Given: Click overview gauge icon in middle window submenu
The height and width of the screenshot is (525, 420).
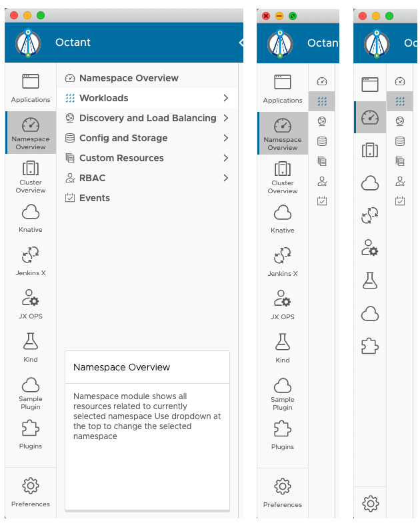Looking at the screenshot, I should click(x=322, y=81).
